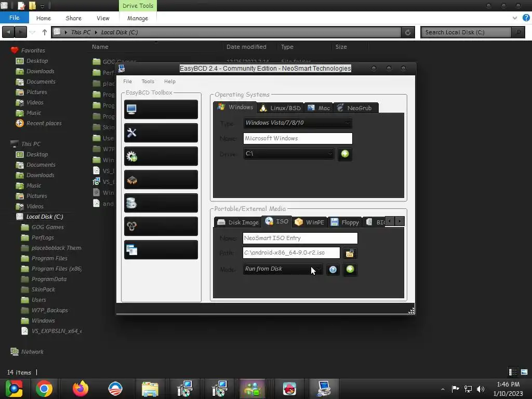This screenshot has width=532, height=399.
Task: Browse for ISO file with folder icon
Action: (350, 253)
